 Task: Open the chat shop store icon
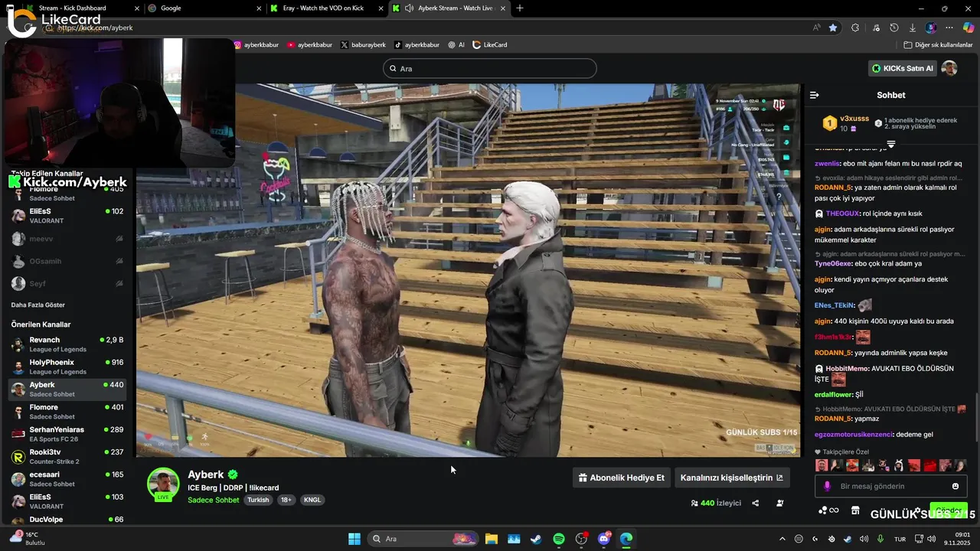tap(855, 510)
